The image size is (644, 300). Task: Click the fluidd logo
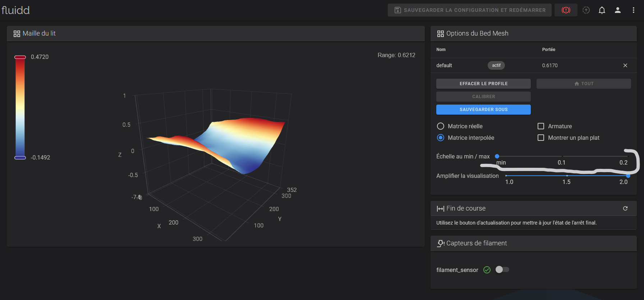(x=15, y=10)
